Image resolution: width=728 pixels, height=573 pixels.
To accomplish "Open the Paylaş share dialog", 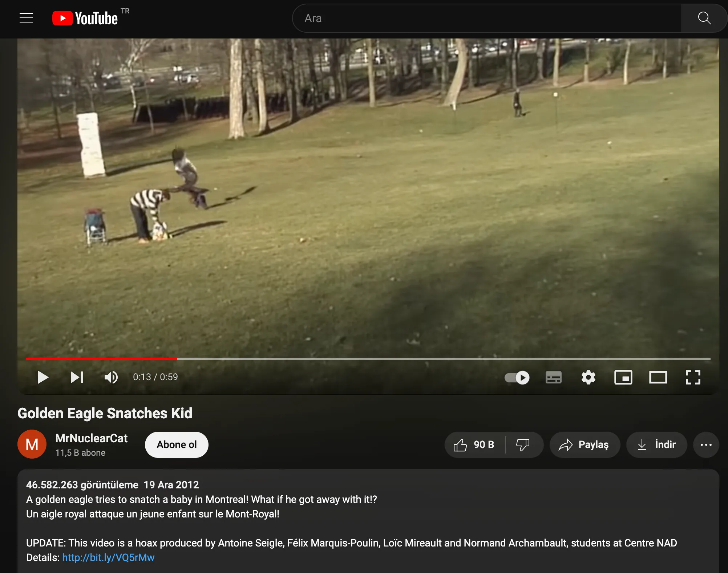I will point(585,445).
